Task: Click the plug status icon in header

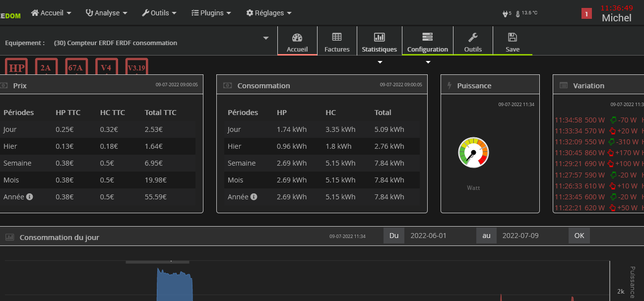Action: point(505,13)
